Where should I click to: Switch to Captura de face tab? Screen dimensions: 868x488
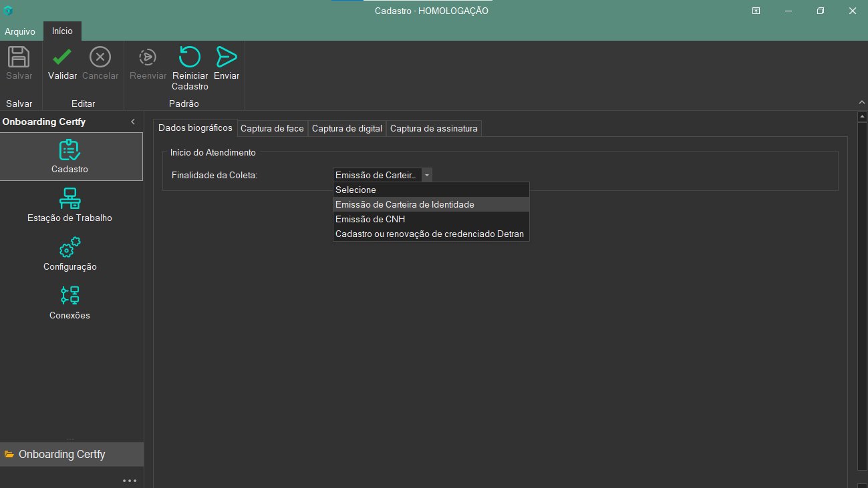(272, 128)
